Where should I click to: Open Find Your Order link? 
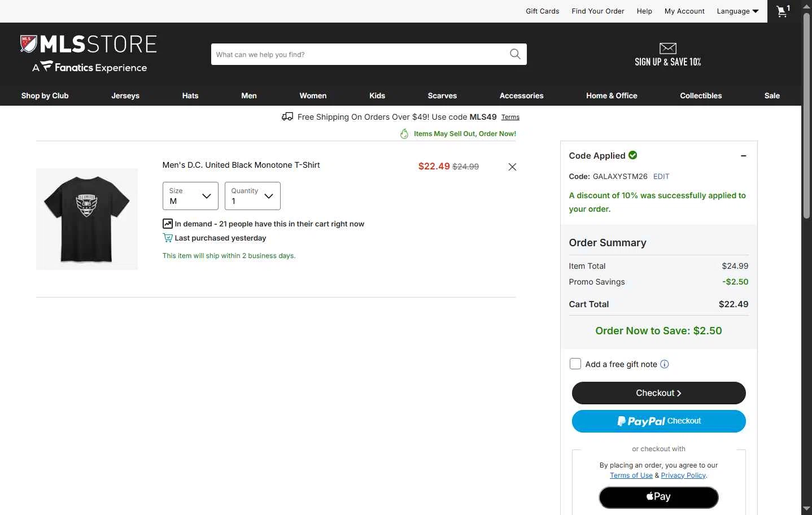click(x=597, y=11)
